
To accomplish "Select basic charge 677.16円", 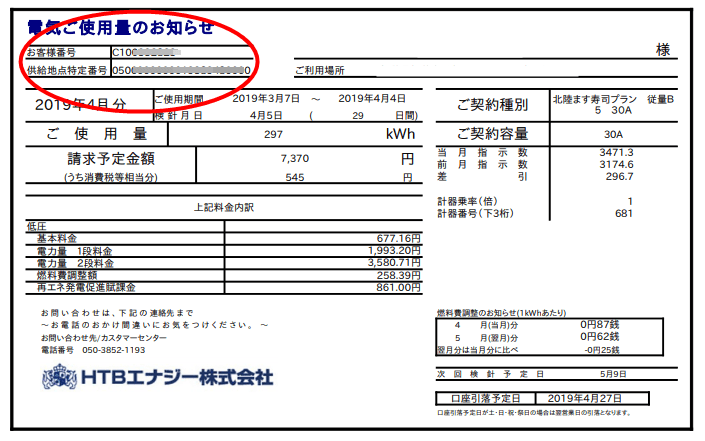I will pos(398,238).
